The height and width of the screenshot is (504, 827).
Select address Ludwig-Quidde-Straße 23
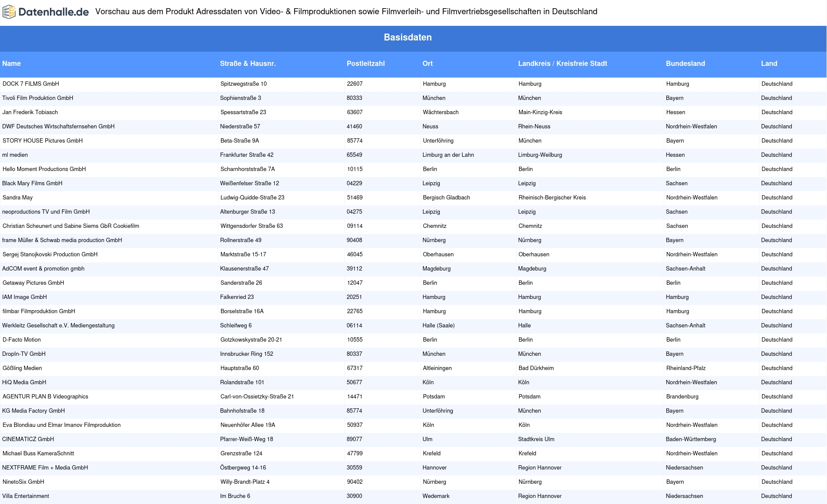click(x=252, y=198)
